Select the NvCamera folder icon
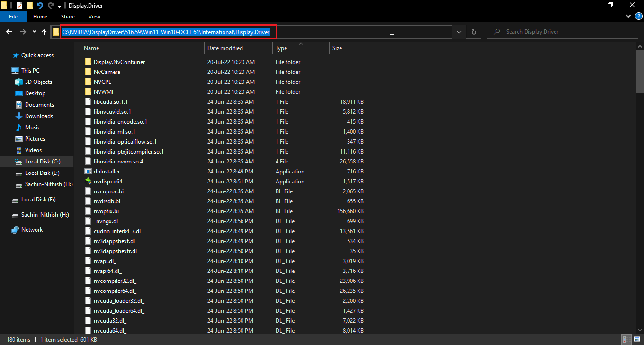This screenshot has height=345, width=644. click(88, 72)
